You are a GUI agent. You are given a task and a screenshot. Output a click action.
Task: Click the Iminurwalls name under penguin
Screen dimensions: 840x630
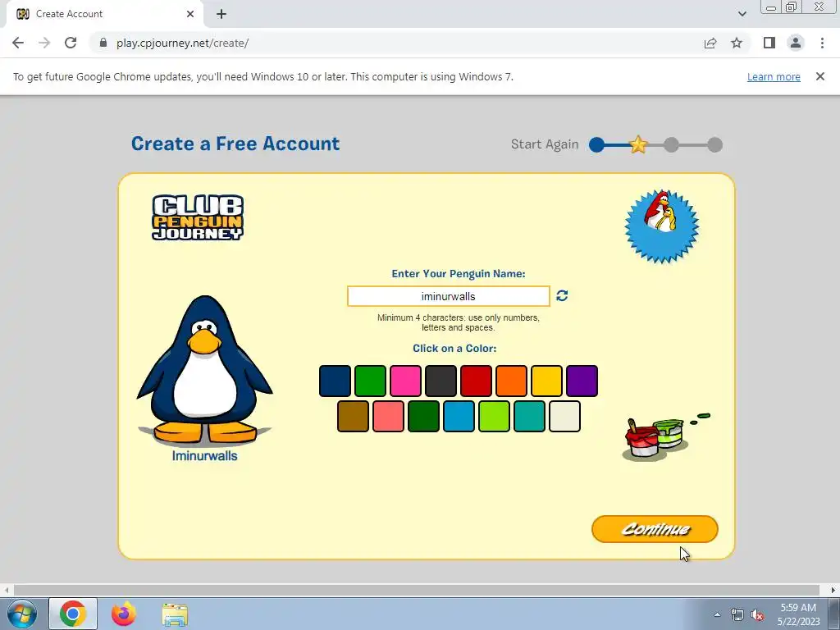tap(204, 456)
